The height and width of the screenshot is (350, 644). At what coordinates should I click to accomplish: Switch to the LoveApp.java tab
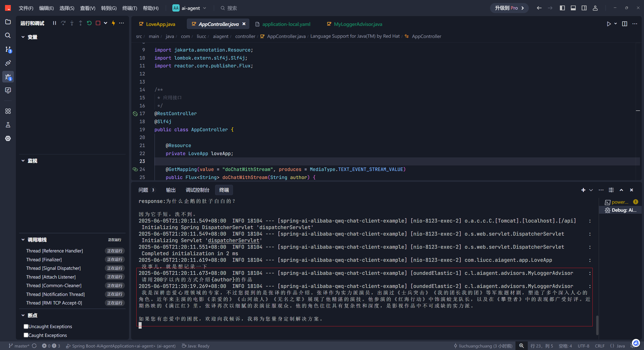click(157, 24)
